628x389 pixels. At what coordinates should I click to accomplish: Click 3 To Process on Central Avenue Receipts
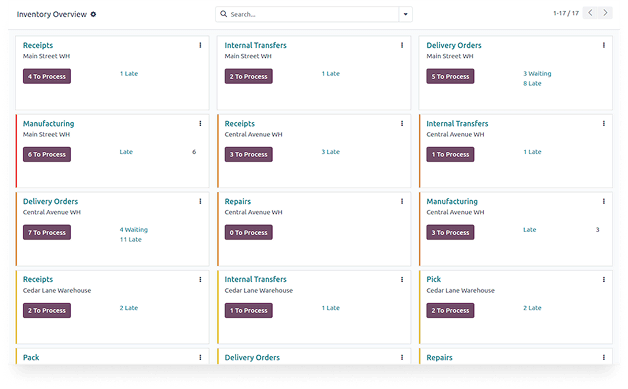(249, 155)
